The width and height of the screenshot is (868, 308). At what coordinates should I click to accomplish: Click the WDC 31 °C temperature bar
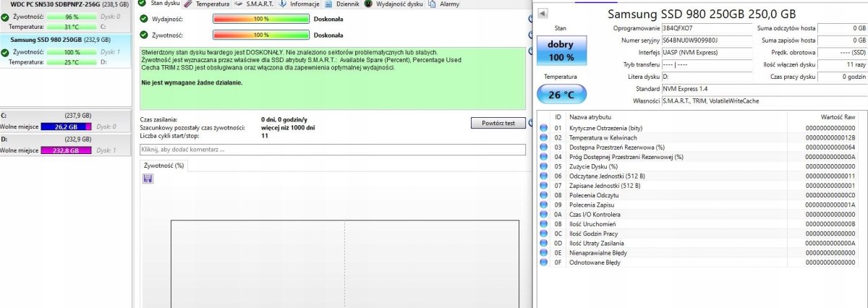[x=71, y=26]
